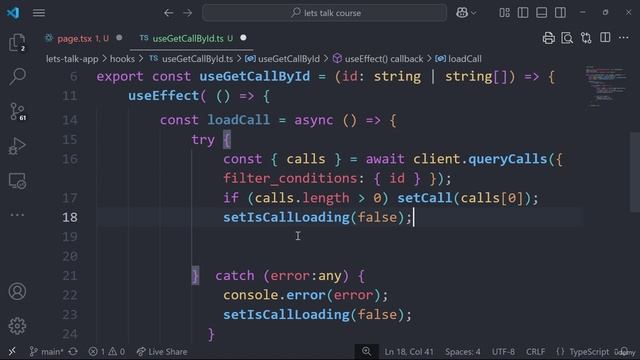Change the CRLF end of line sequence

(x=535, y=351)
